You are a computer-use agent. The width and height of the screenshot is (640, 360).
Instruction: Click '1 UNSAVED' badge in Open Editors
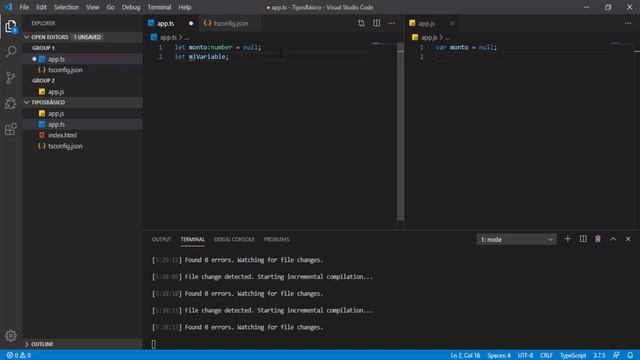pyautogui.click(x=87, y=37)
